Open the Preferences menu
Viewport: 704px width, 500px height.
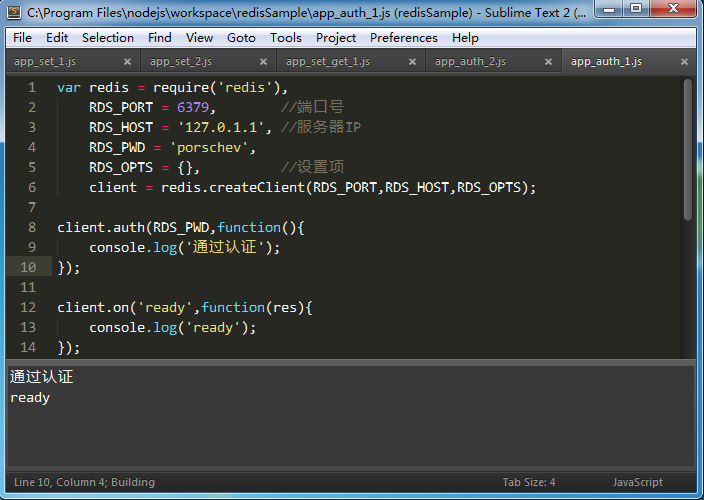pyautogui.click(x=403, y=38)
